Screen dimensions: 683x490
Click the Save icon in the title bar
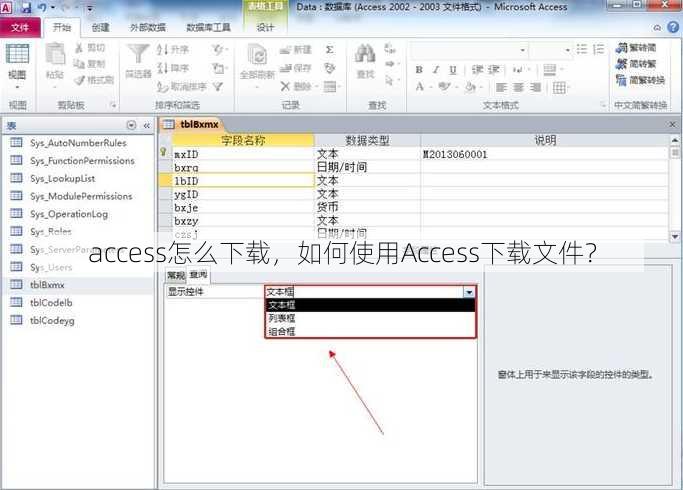coord(26,7)
